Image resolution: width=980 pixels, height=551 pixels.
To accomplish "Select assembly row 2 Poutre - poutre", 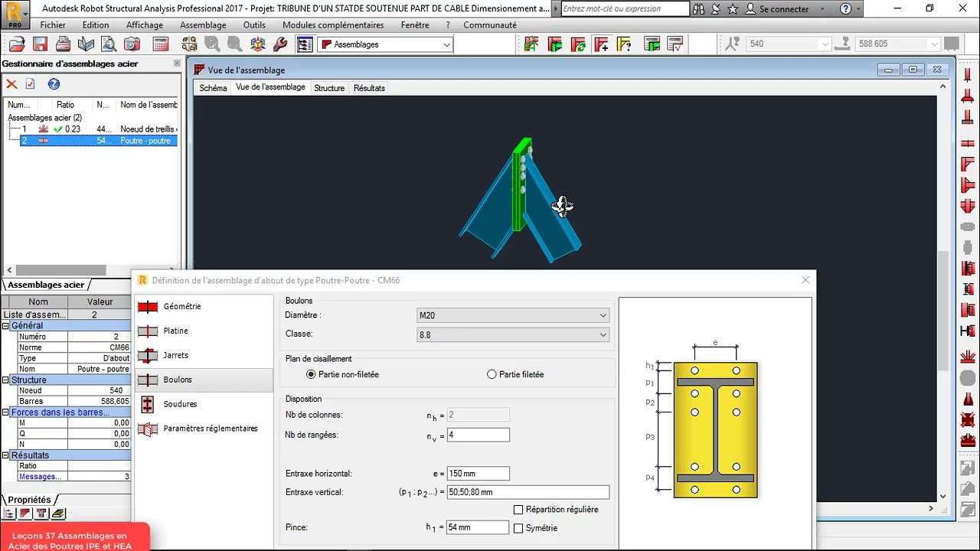I will [98, 141].
